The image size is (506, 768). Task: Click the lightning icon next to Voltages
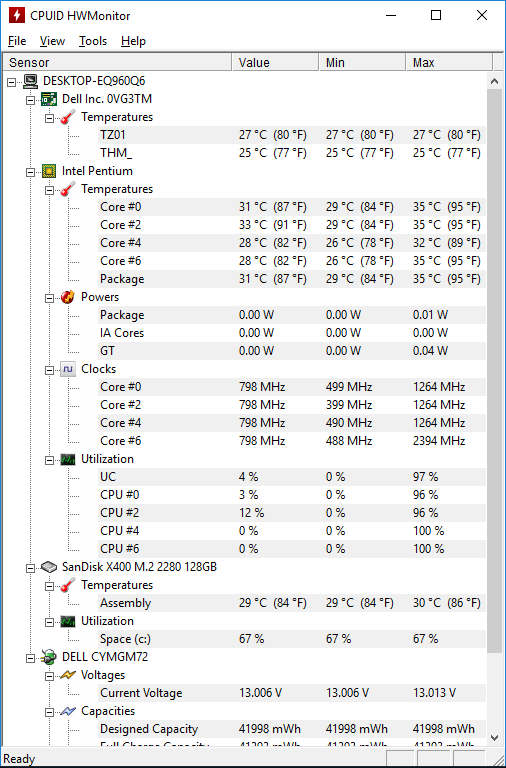click(x=68, y=675)
